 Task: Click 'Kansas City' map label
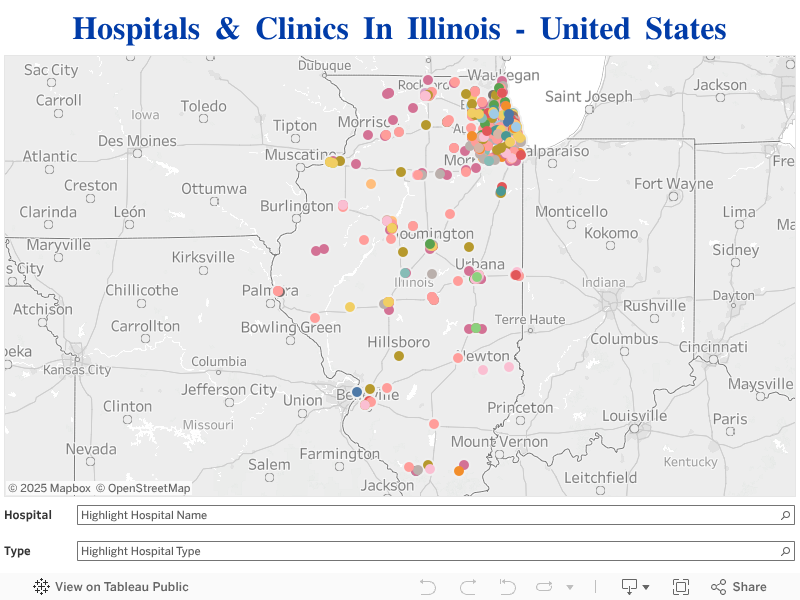click(77, 369)
